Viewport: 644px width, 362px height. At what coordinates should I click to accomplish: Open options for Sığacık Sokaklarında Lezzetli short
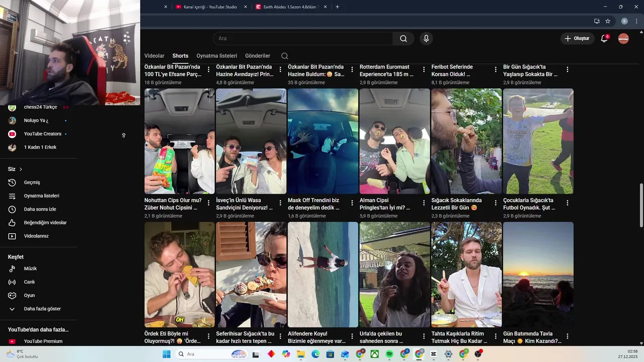click(x=496, y=203)
